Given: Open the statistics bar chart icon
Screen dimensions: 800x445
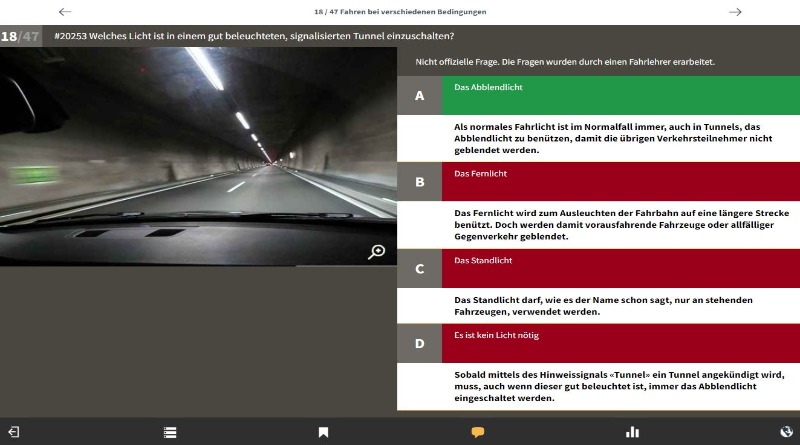Looking at the screenshot, I should (x=632, y=432).
